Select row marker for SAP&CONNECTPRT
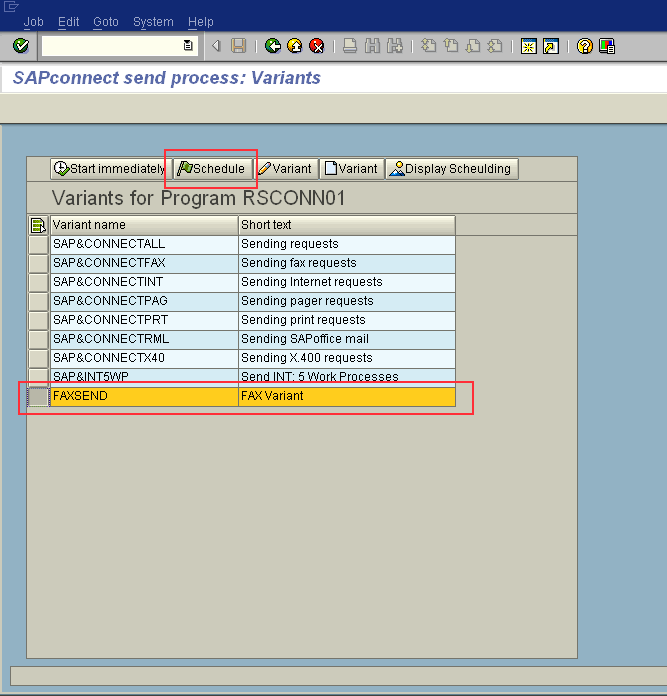 39,321
